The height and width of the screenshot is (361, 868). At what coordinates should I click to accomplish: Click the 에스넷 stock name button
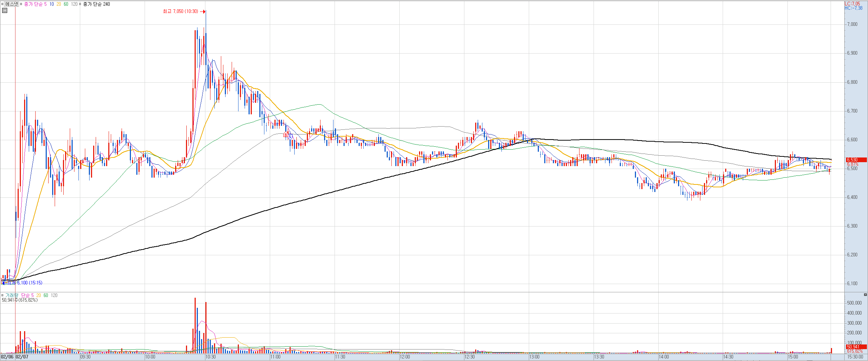(12, 4)
